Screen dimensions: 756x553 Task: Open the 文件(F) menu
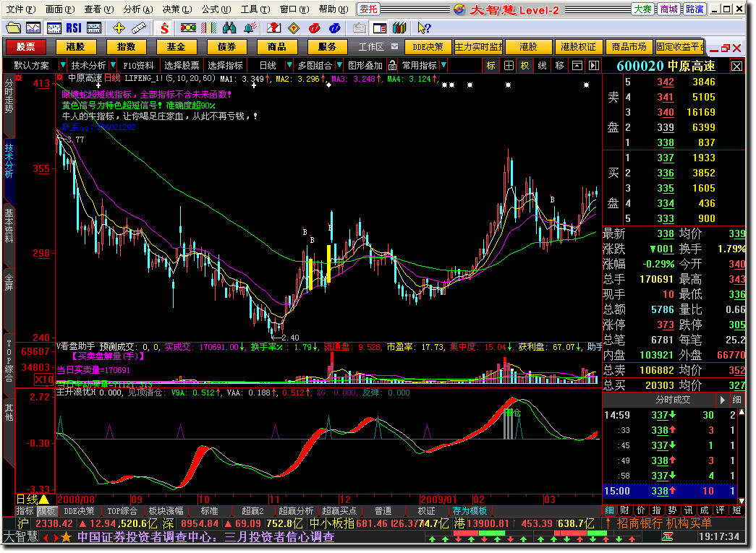click(x=21, y=9)
